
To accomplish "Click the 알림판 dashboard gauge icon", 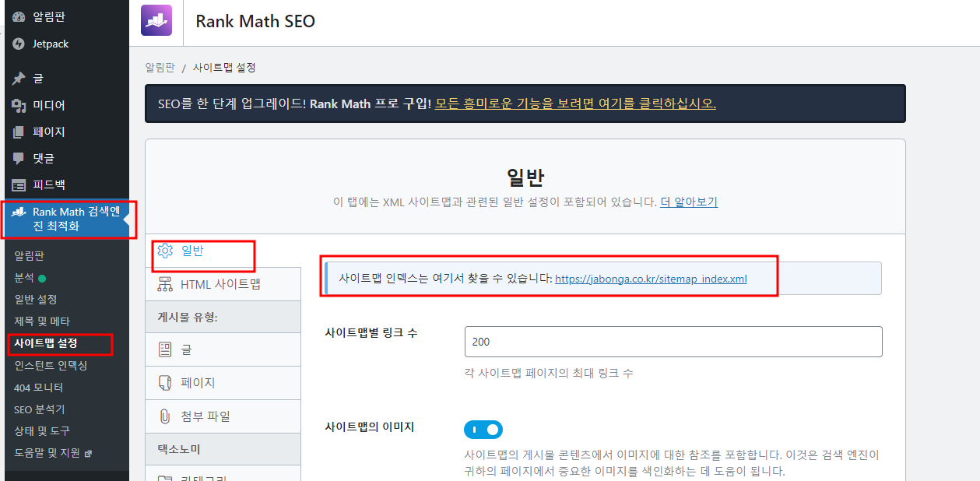I will tap(19, 16).
